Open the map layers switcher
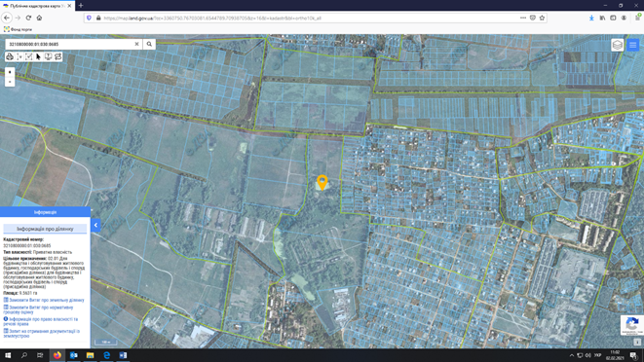This screenshot has height=362, width=644. [x=618, y=45]
